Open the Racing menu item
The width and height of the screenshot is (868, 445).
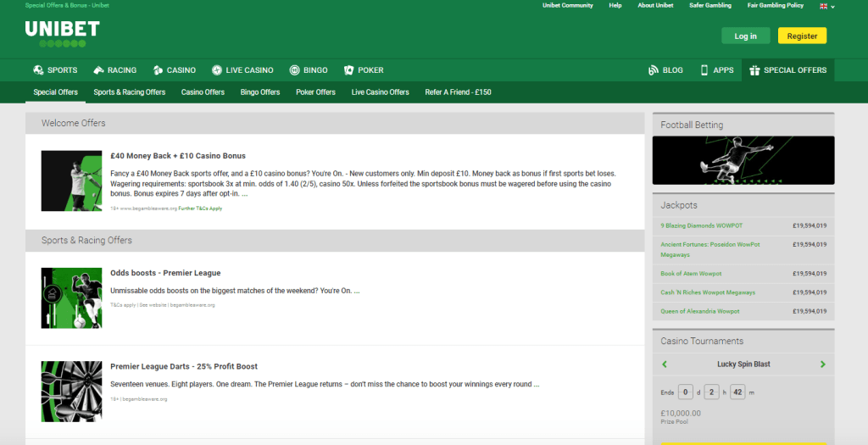click(x=115, y=70)
